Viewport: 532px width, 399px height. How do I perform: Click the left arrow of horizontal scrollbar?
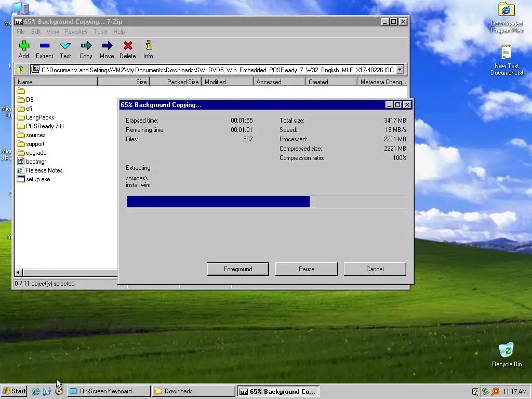coord(19,272)
